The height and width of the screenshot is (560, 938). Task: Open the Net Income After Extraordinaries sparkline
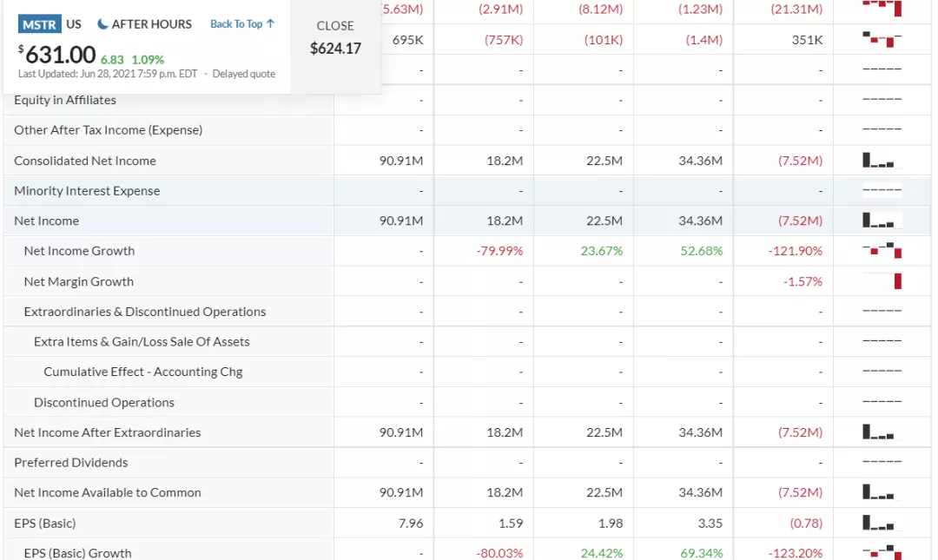(882, 432)
